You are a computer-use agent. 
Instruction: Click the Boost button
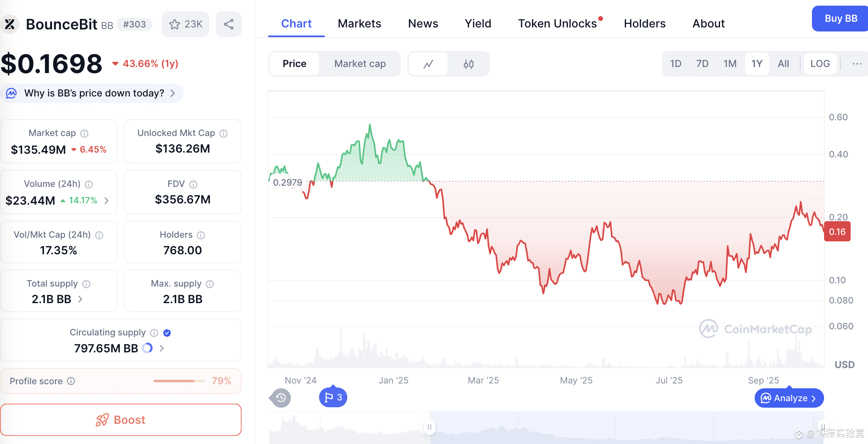point(121,420)
